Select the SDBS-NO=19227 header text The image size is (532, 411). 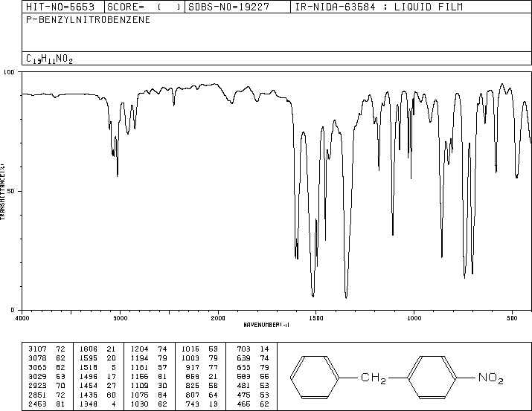click(x=228, y=7)
